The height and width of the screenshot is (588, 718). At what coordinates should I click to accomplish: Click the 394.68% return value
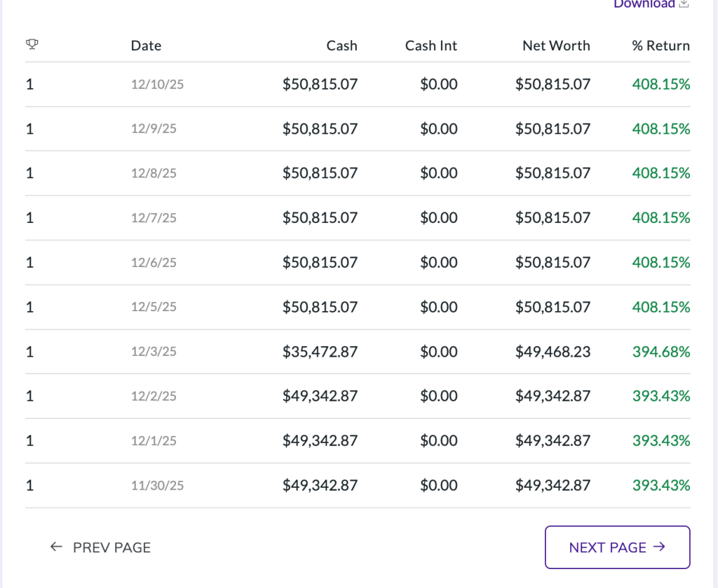pyautogui.click(x=661, y=352)
